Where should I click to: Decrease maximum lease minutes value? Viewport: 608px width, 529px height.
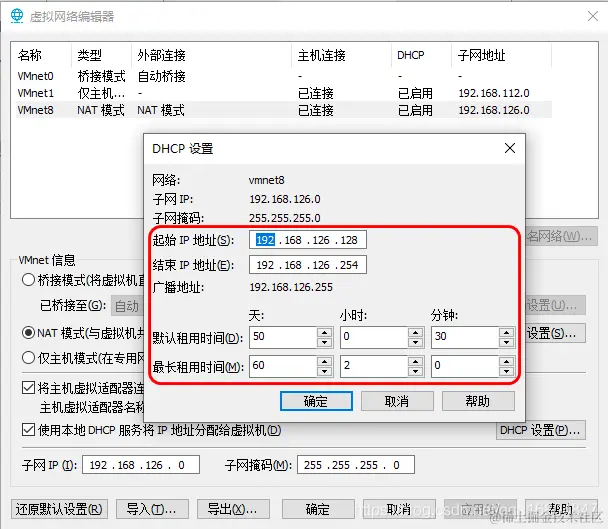pos(506,371)
